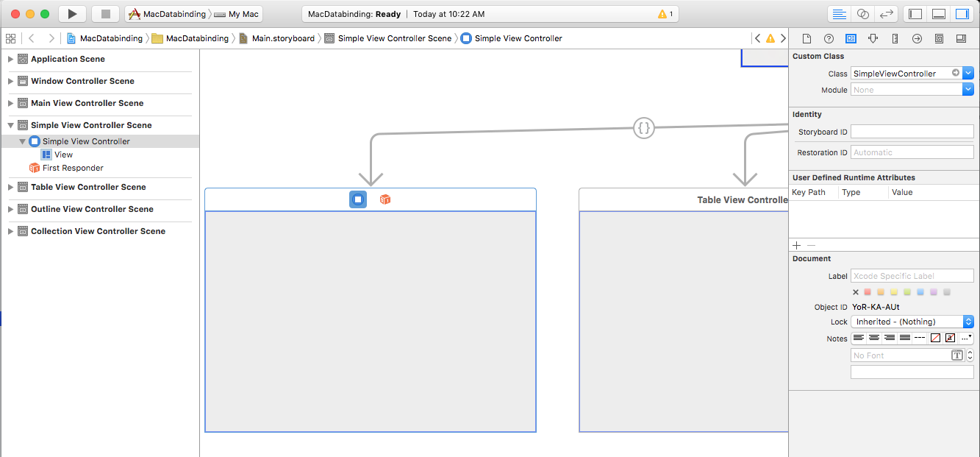Expand Main View Controller Scene
This screenshot has width=980, height=457.
[10, 103]
